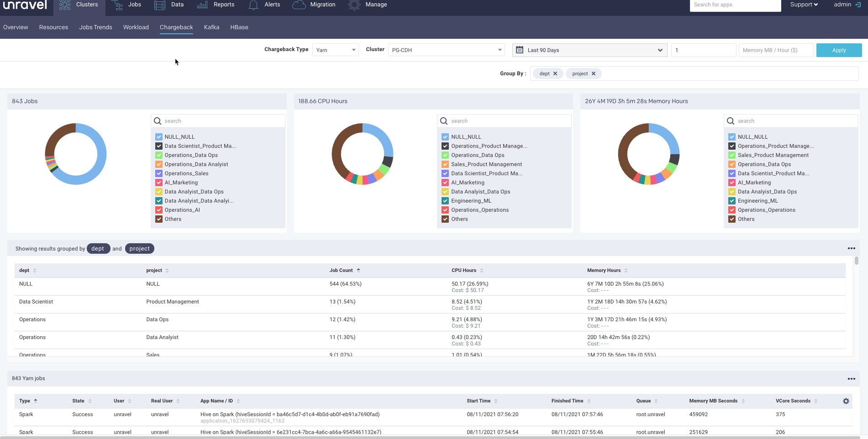
Task: Click the Group By tags input
Action: point(694,73)
